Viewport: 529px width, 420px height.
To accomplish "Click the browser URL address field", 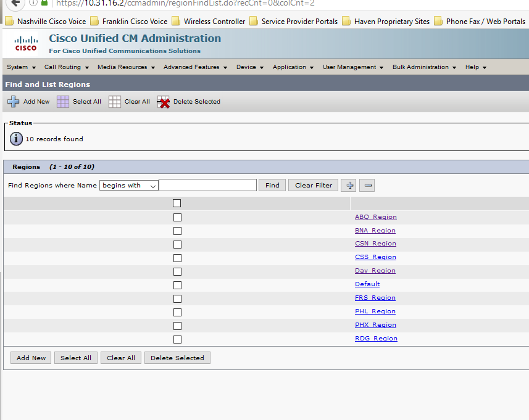I will pyautogui.click(x=290, y=3).
